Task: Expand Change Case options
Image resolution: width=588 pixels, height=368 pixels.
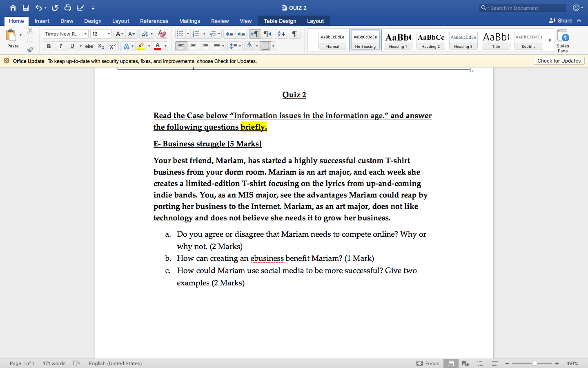Action: (x=152, y=34)
